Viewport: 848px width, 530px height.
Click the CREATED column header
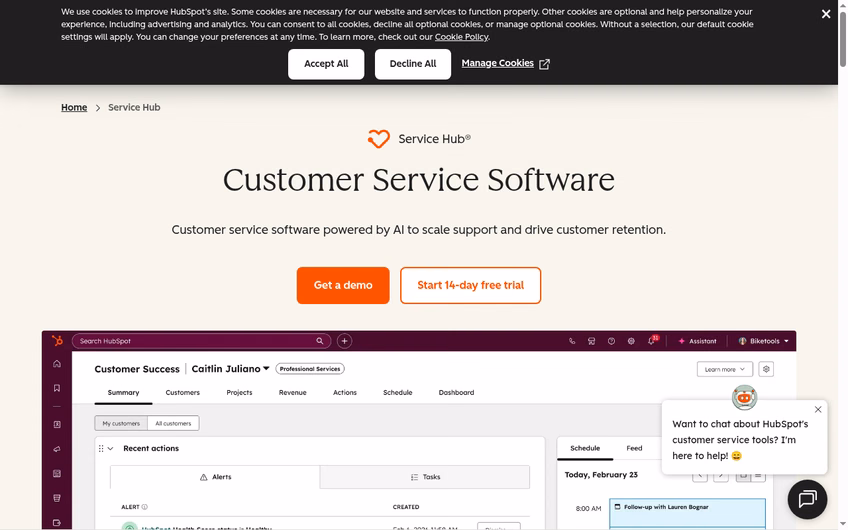(x=406, y=507)
